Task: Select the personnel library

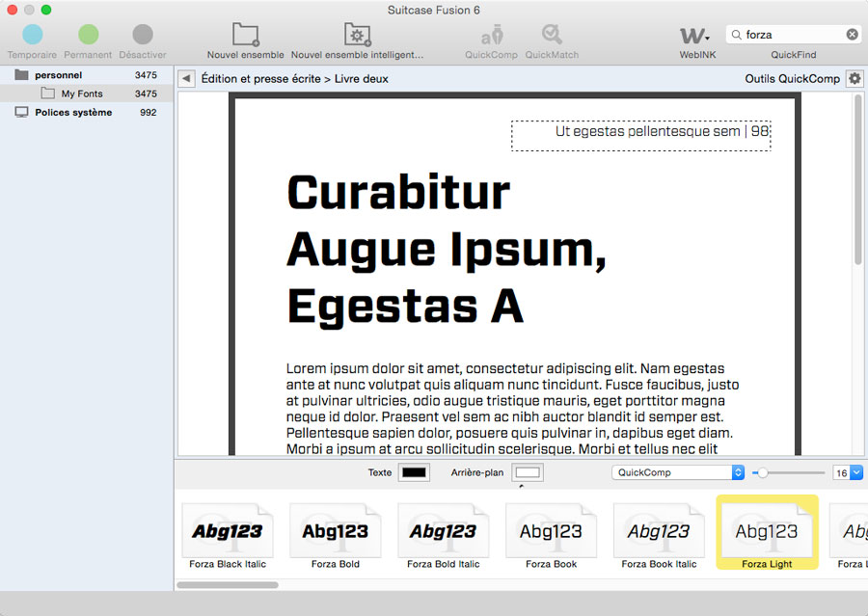Action: pyautogui.click(x=87, y=75)
